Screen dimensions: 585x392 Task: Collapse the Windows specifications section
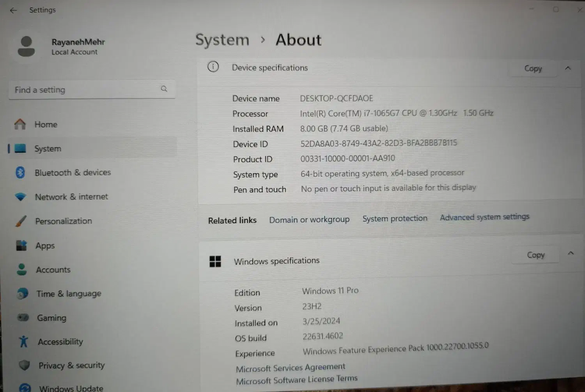coord(571,253)
